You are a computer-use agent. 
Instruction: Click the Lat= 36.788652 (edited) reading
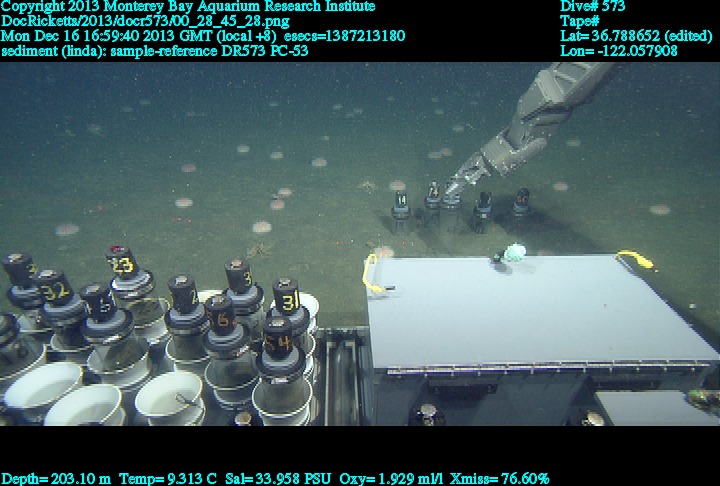pos(636,36)
